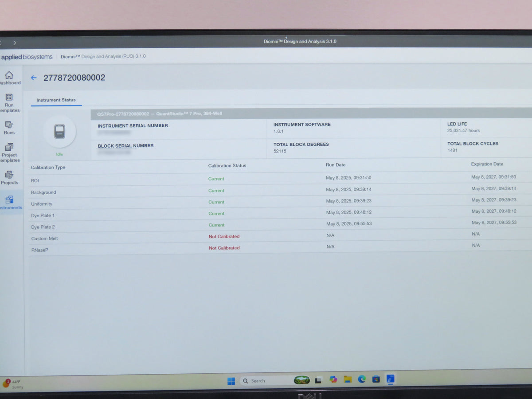Open File Explorer from the taskbar

[x=348, y=379]
